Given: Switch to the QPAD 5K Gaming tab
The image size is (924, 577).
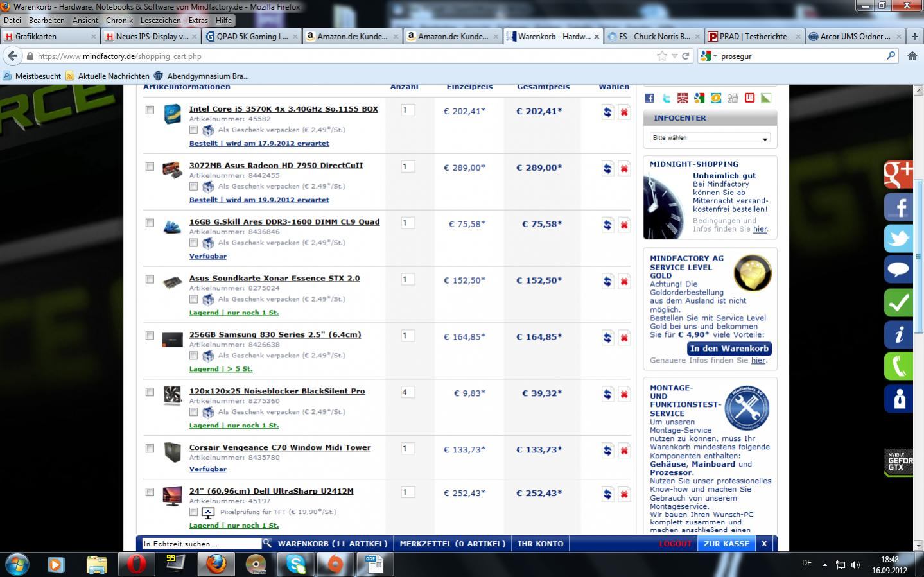Looking at the screenshot, I should coord(252,37).
